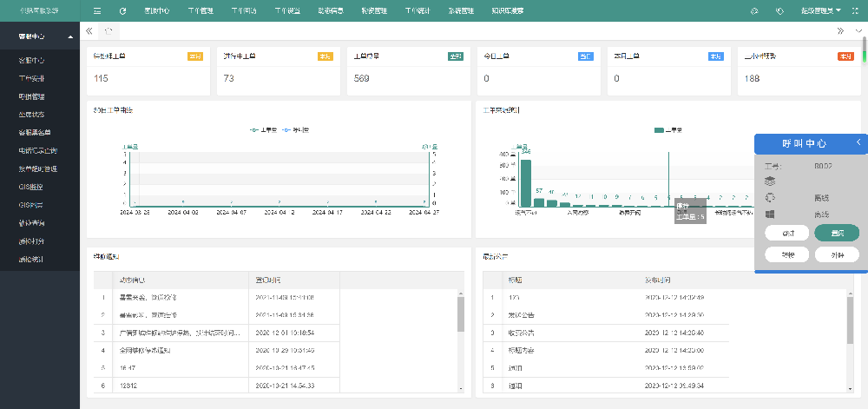868x409 pixels.
Task: Open GIS监控 in the sidebar
Action: click(30, 187)
